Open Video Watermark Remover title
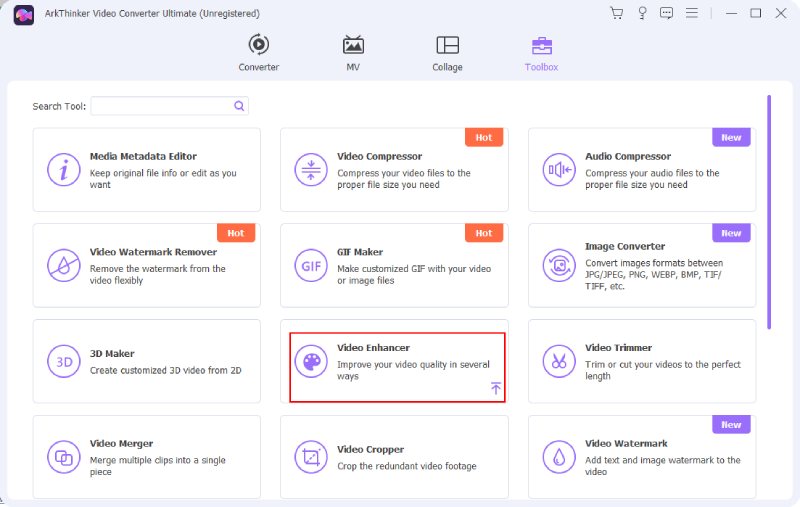The height and width of the screenshot is (507, 800). (x=153, y=252)
